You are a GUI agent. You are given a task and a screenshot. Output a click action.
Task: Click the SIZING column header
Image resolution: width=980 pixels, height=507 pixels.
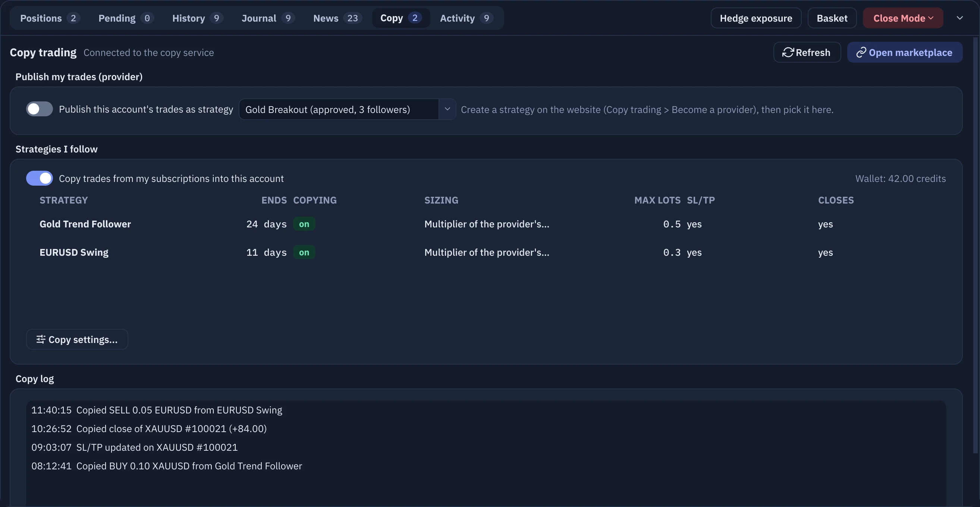441,200
